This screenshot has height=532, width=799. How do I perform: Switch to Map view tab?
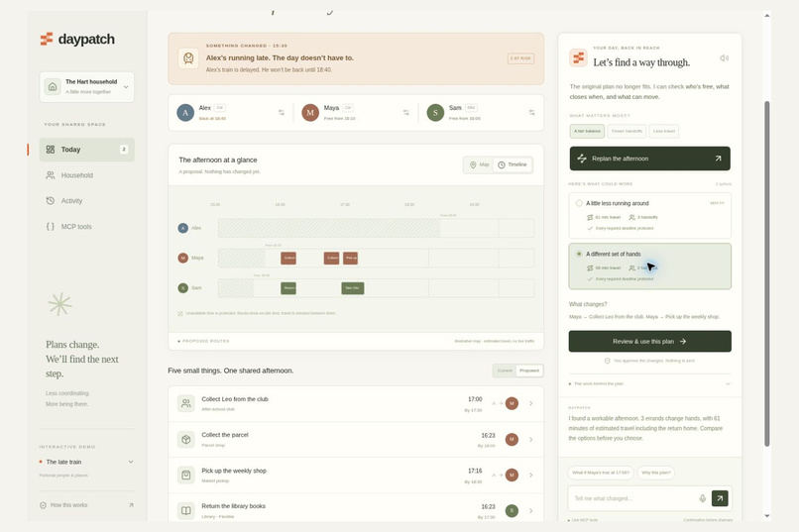479,164
